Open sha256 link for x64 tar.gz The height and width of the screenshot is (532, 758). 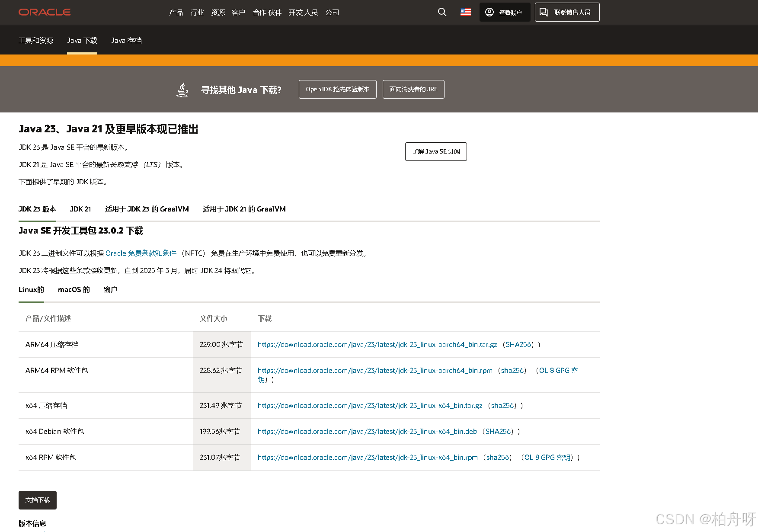point(502,405)
